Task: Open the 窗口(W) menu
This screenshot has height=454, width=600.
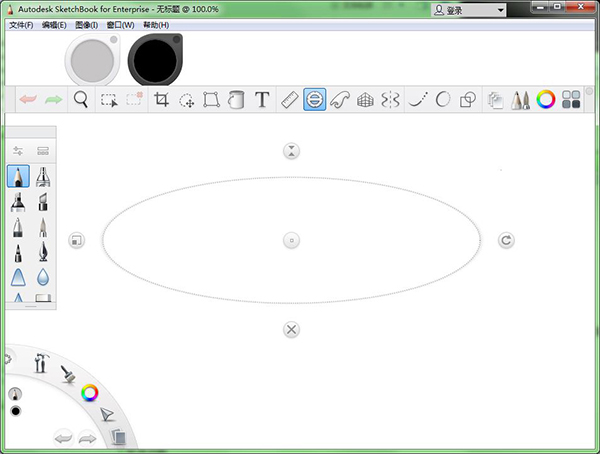Action: tap(120, 25)
